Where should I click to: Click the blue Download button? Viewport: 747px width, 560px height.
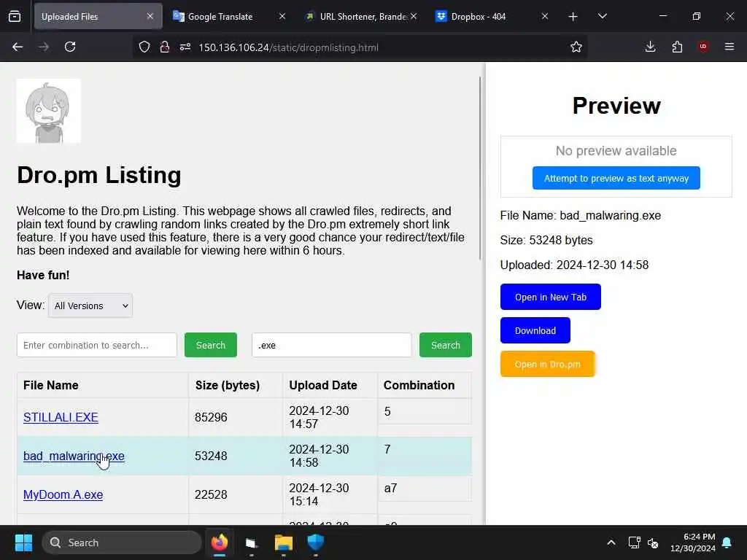point(535,330)
